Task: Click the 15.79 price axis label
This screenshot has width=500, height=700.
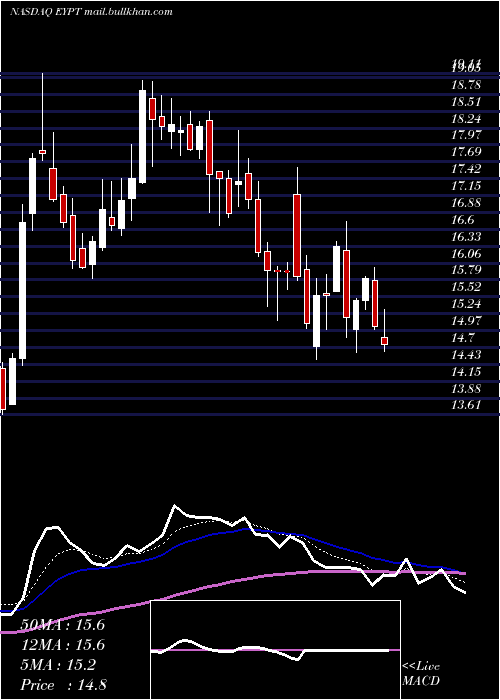Action: 466,270
